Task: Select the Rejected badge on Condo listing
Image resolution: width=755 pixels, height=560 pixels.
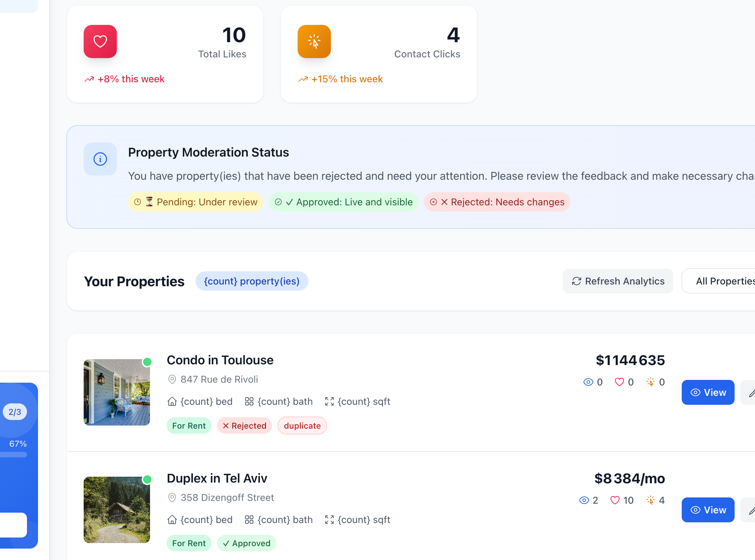Action: pos(244,426)
